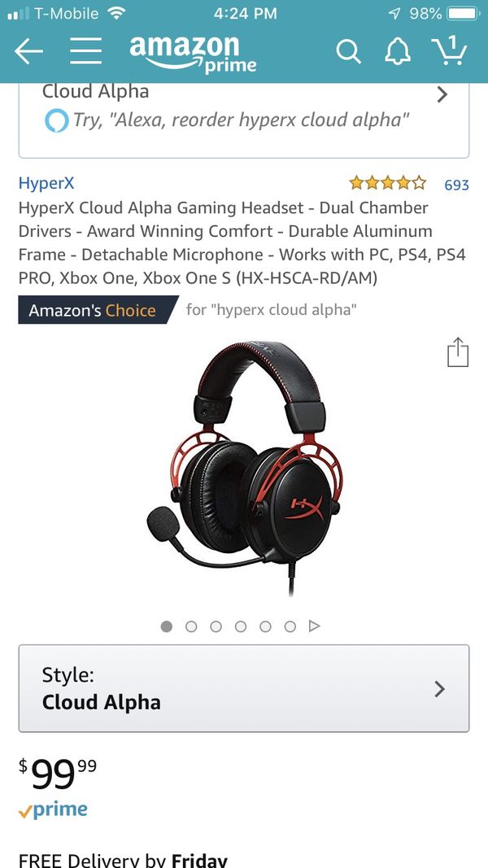Tap the Alexa ring icon
The height and width of the screenshot is (868, 488).
click(x=56, y=120)
